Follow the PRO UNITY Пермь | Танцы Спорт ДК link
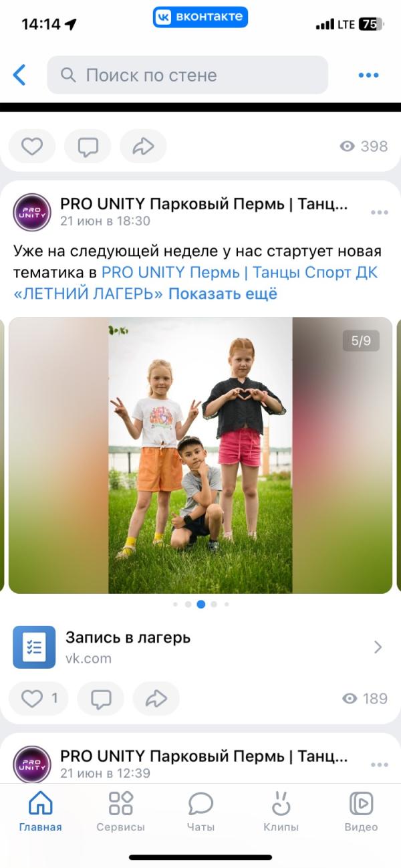Screen dimensions: 401x868 pyautogui.click(x=239, y=273)
